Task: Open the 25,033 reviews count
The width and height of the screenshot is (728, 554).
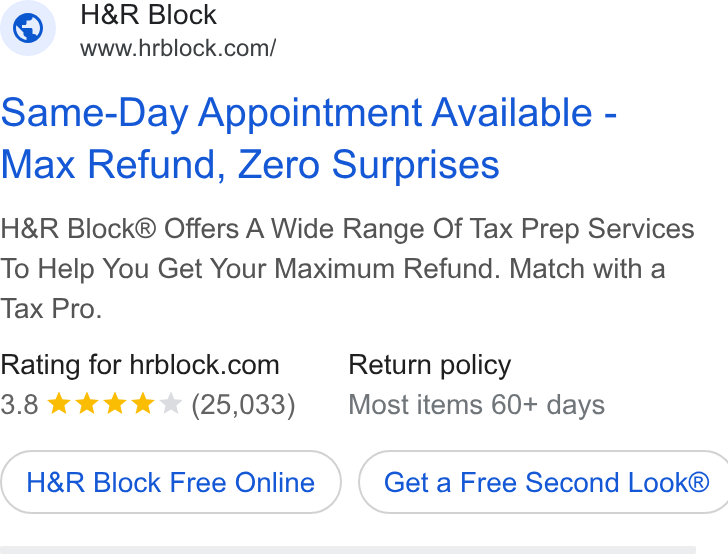Action: click(243, 405)
